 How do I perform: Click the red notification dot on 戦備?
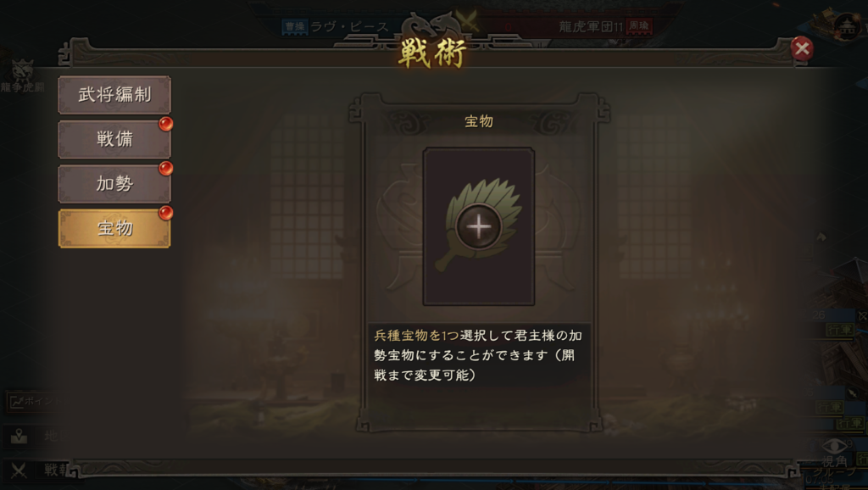point(165,124)
